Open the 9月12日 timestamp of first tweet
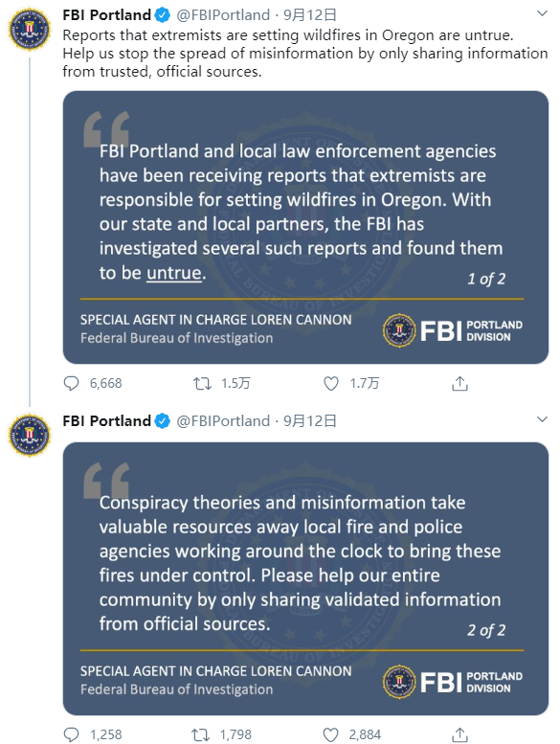This screenshot has width=560, height=744. point(310,15)
